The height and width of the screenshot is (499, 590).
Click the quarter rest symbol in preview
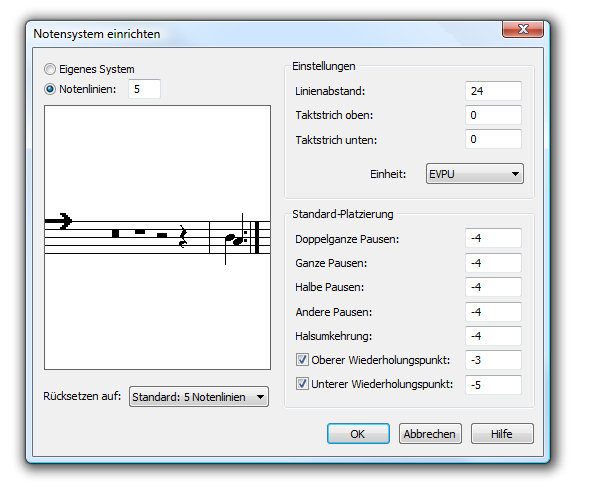pos(183,237)
